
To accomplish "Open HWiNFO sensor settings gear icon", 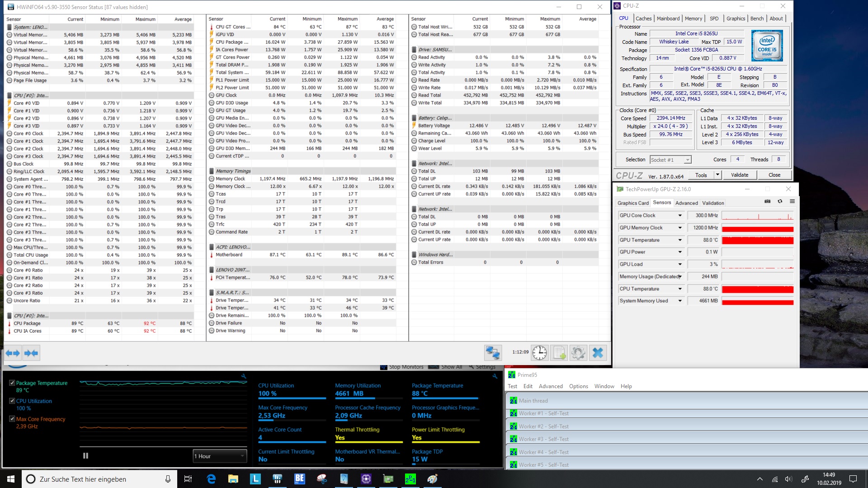I will (578, 352).
